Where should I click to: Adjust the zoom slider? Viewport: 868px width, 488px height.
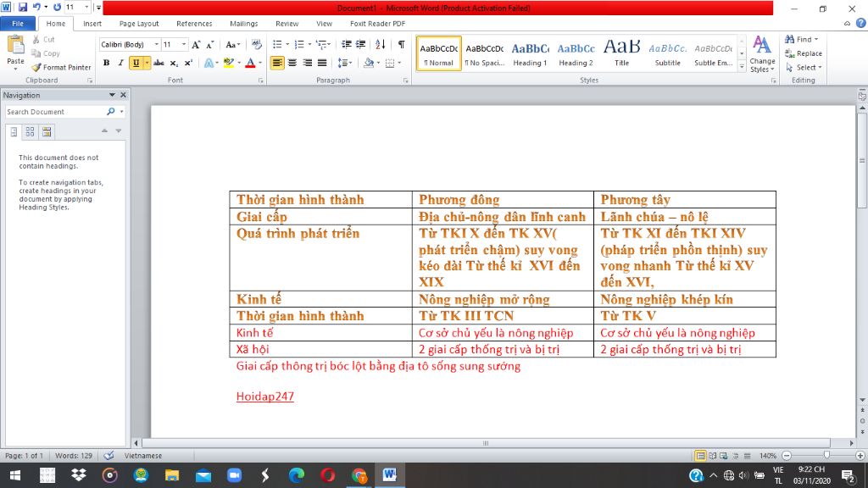(x=826, y=455)
